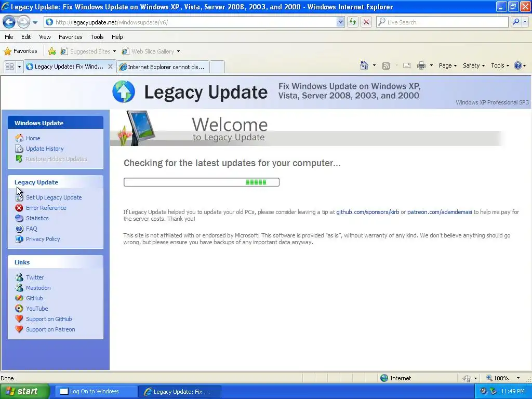
Task: Expand the Print options dropdown arrow
Action: [x=431, y=65]
